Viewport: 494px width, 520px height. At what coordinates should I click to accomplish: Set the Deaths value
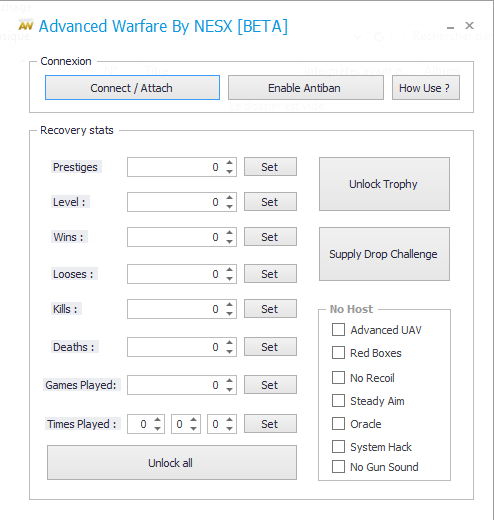click(x=270, y=347)
